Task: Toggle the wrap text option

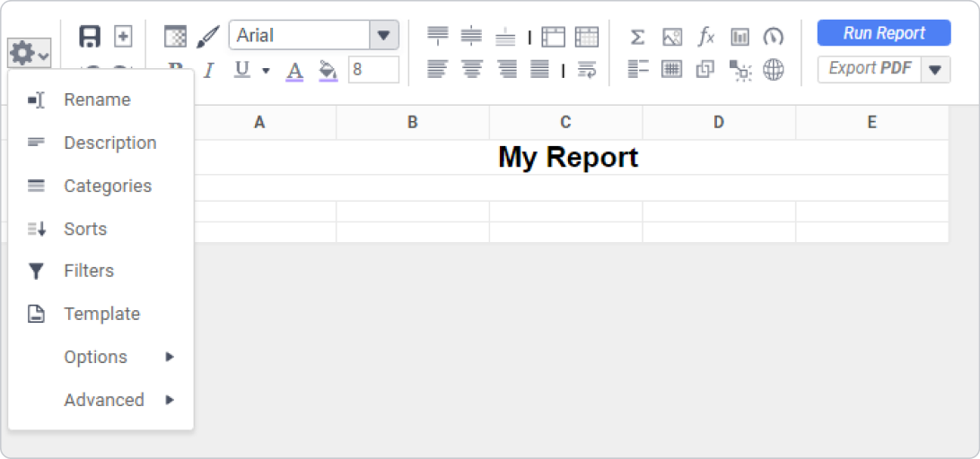Action: click(587, 70)
